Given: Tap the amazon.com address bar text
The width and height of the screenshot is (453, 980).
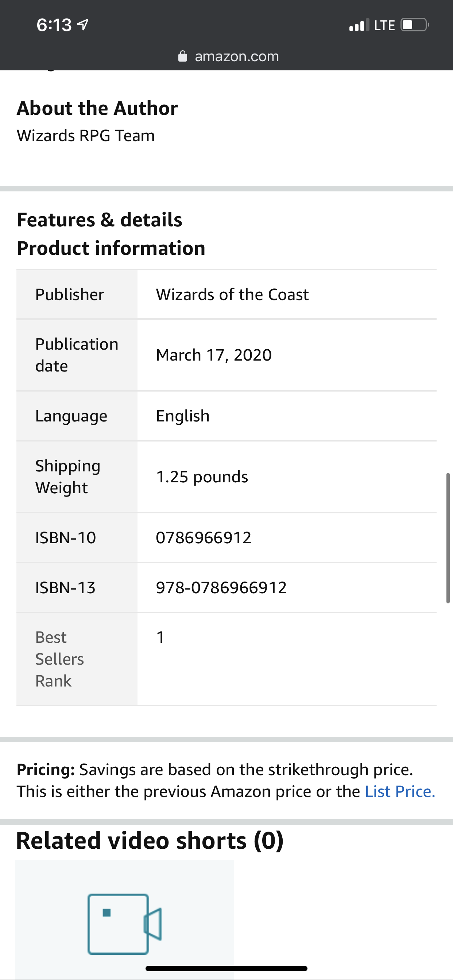Looking at the screenshot, I should click(236, 56).
